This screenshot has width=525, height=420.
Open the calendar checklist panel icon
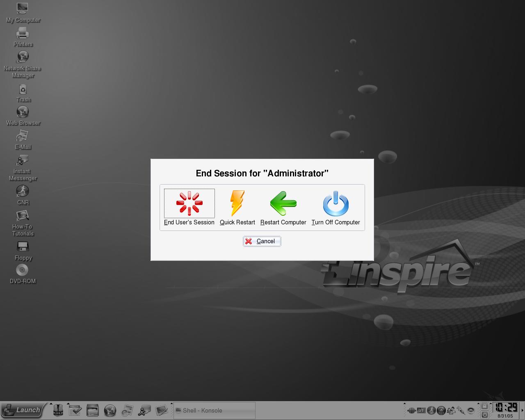pos(75,410)
